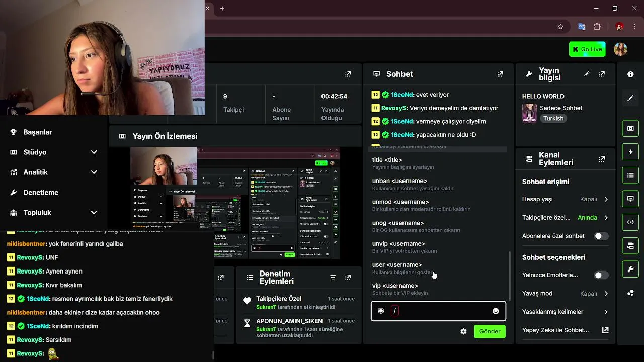
Task: Click RevoxyS username in Sohbet panel
Action: 395,108
